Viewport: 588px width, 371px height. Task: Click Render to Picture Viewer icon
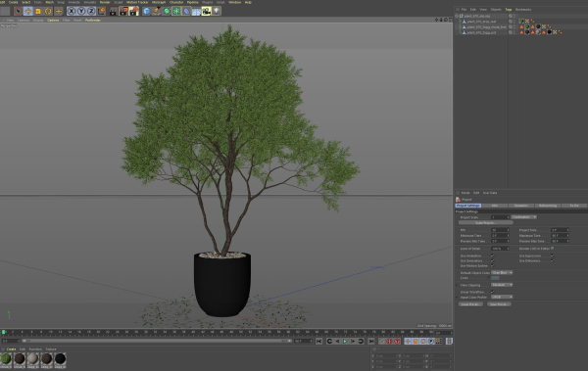pyautogui.click(x=123, y=11)
